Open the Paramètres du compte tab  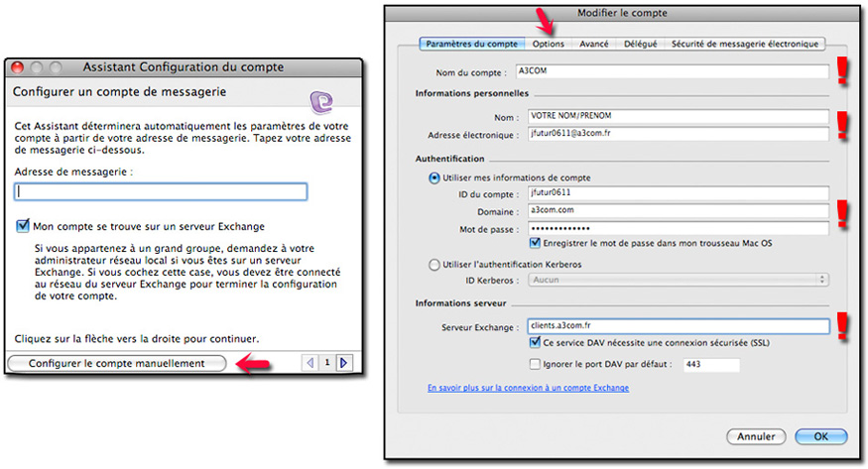[x=471, y=44]
